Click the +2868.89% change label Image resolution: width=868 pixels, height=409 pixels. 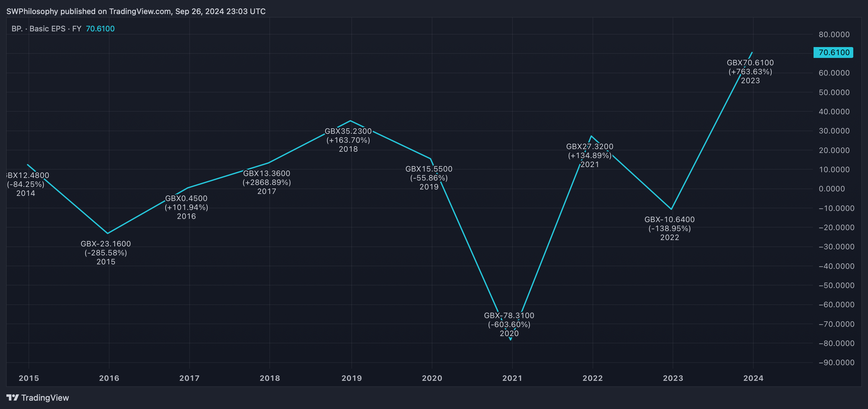pos(266,182)
